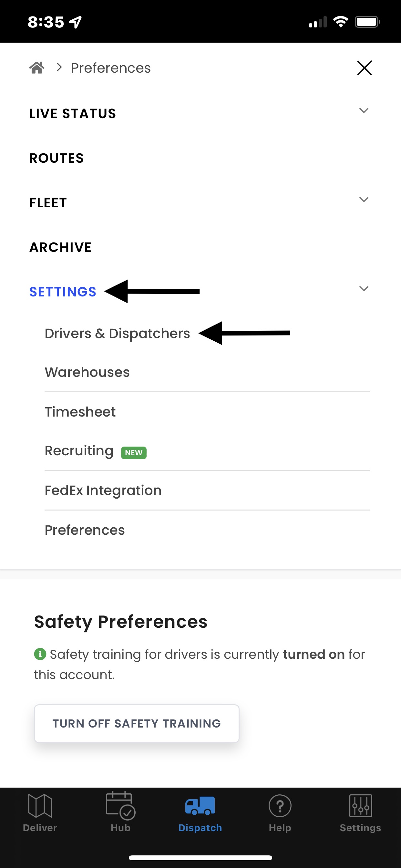Open the Timesheet settings page
Viewport: 401px width, 868px height.
pos(80,412)
